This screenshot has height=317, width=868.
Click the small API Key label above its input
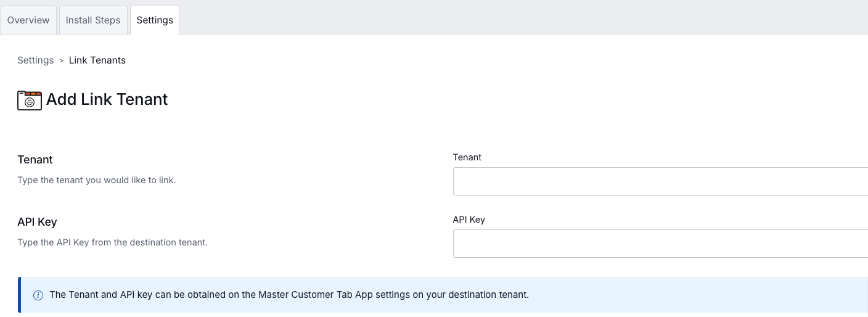469,220
